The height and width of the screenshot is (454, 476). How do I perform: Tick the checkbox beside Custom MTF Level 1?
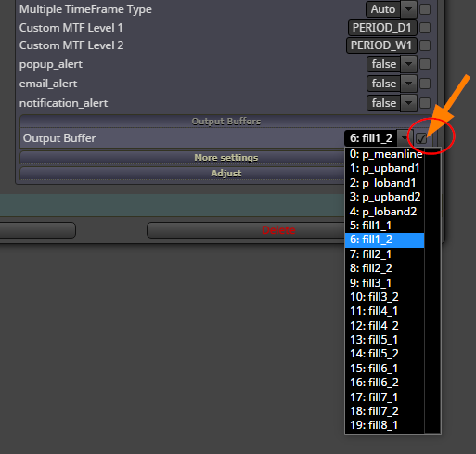(425, 28)
